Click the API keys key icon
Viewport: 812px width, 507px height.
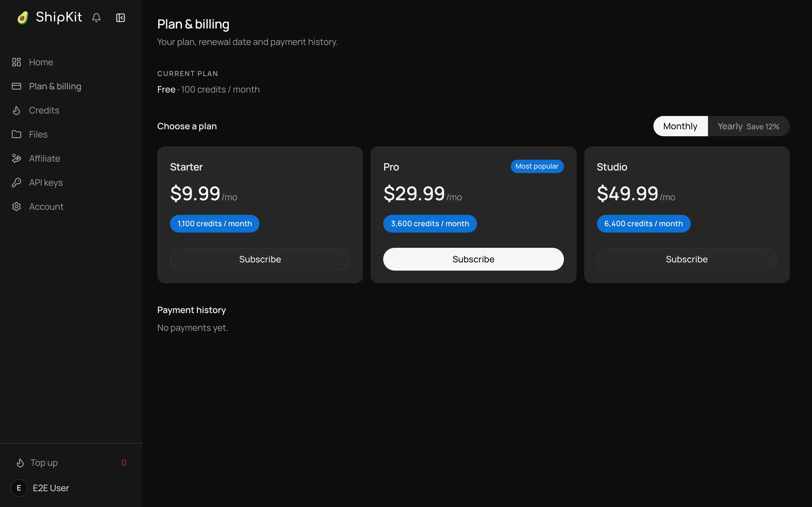point(16,183)
